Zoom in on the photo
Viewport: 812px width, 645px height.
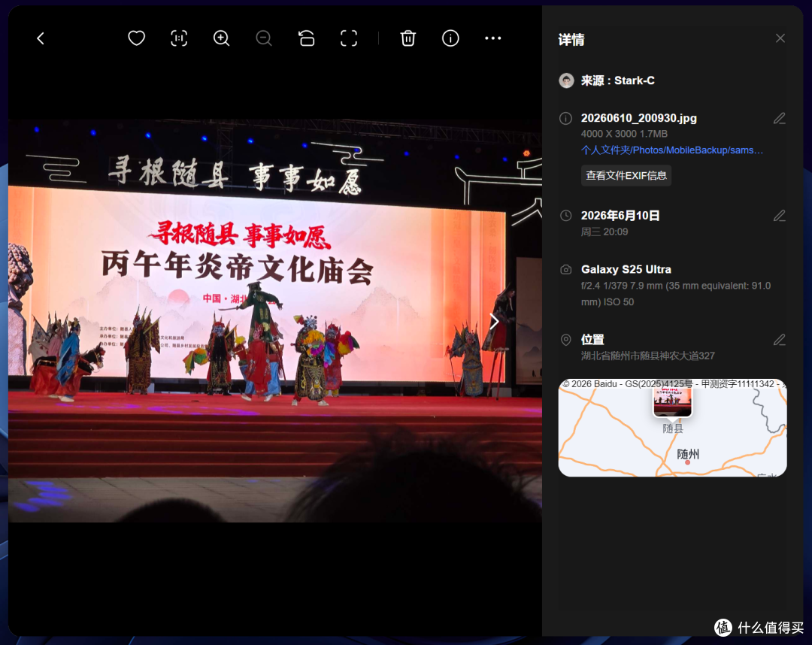(222, 38)
